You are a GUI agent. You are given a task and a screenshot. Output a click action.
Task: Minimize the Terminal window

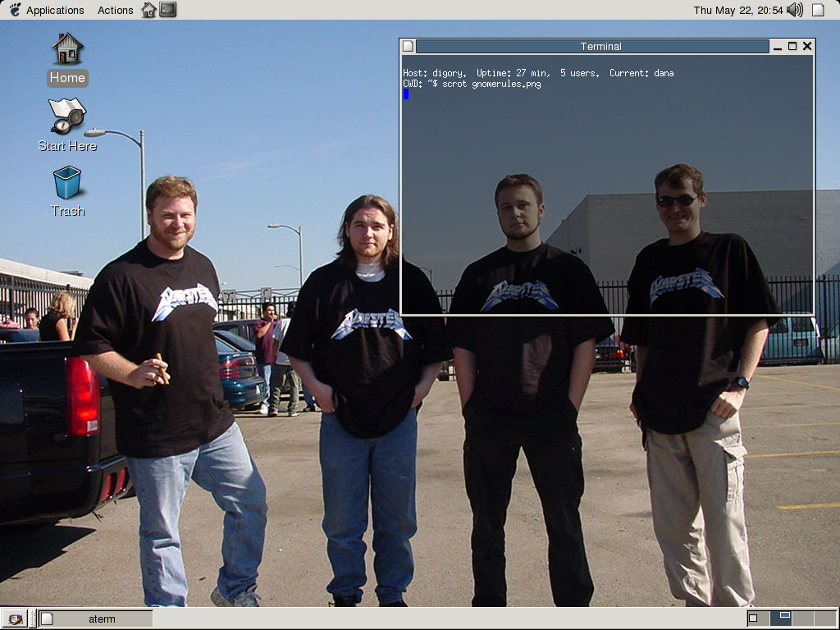click(x=778, y=47)
